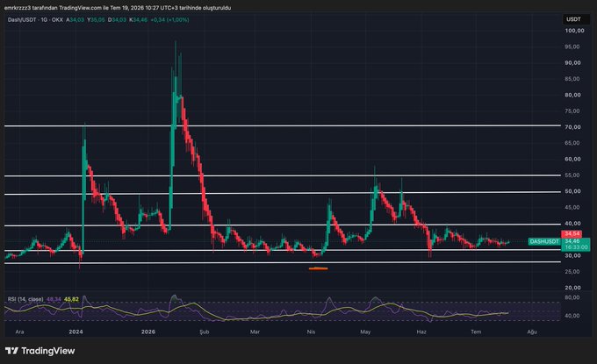Click the 90,00 price axis label
The width and height of the screenshot is (597, 364).
[572, 63]
